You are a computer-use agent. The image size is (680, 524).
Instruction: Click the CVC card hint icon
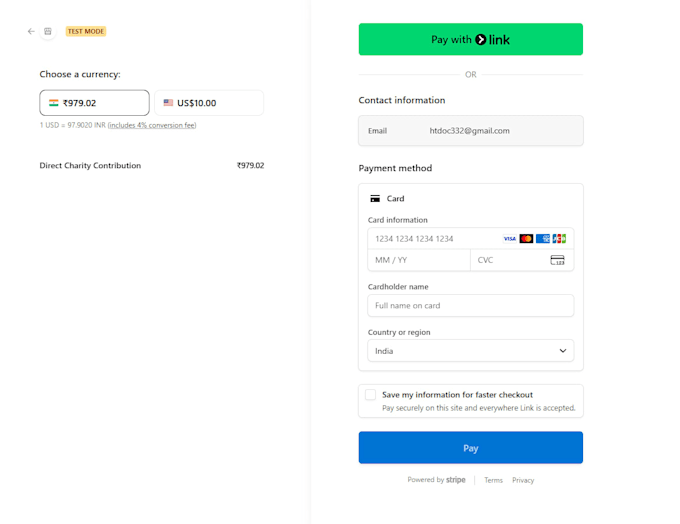557,260
